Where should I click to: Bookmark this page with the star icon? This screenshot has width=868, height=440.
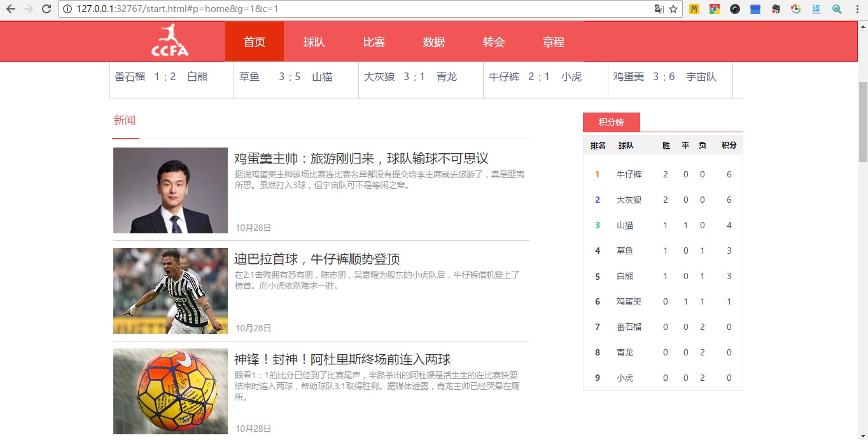[x=673, y=9]
